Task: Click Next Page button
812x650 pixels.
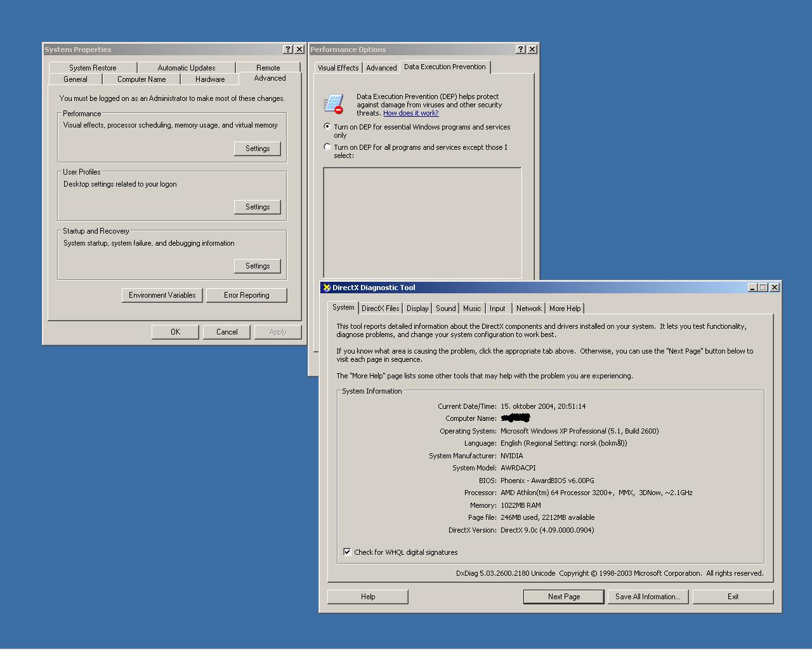Action: tap(564, 597)
